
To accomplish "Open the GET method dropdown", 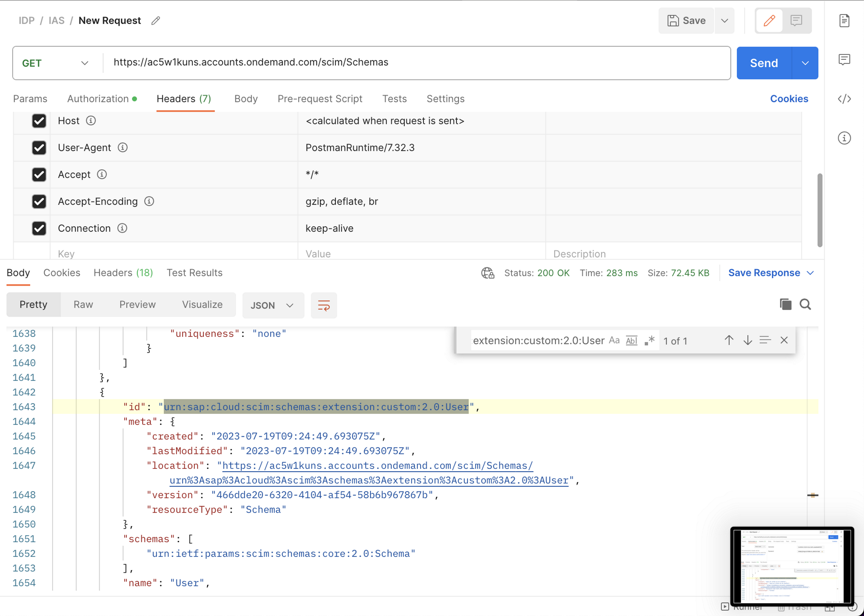I will [56, 63].
